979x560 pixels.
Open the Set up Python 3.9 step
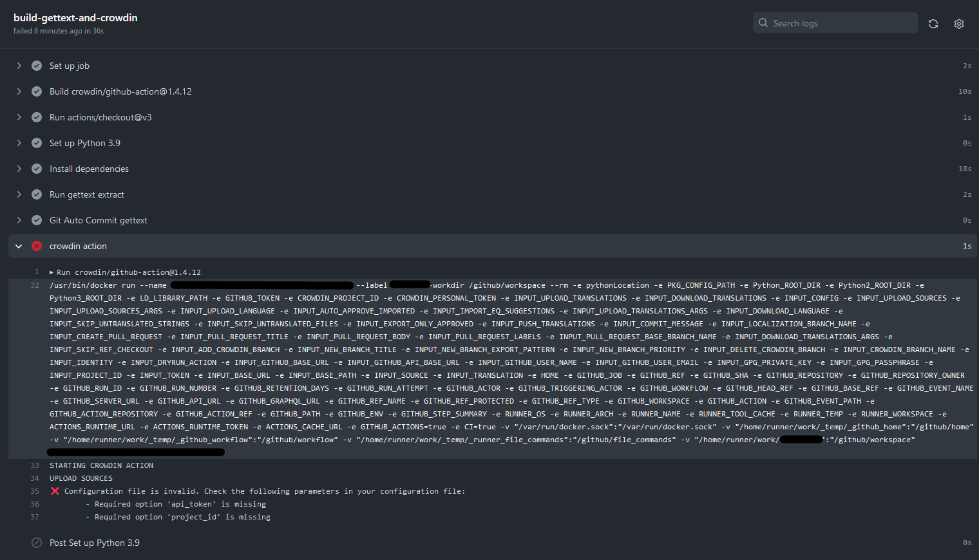pos(84,142)
